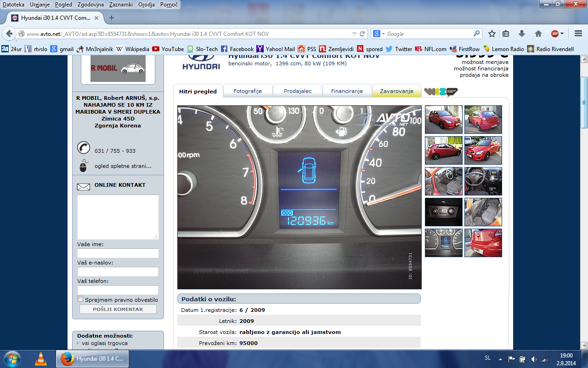Switch to the Zavarovanje tab
The width and height of the screenshot is (588, 368).
click(396, 91)
